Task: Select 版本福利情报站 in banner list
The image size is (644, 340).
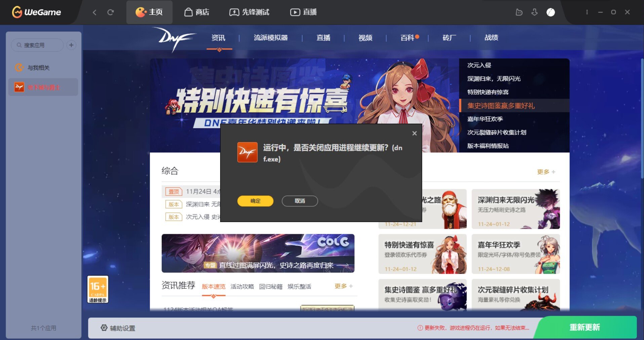Action: (514, 146)
